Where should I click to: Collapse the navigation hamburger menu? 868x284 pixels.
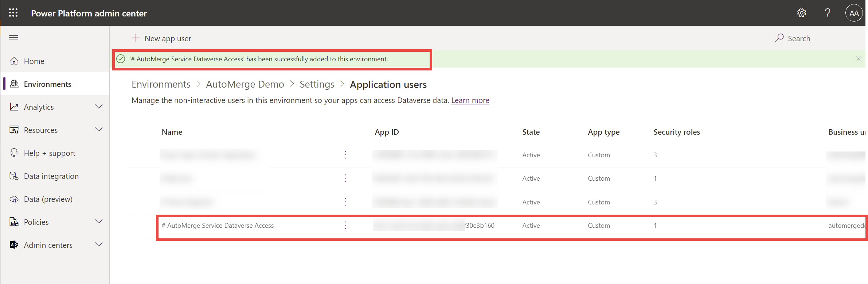click(13, 38)
